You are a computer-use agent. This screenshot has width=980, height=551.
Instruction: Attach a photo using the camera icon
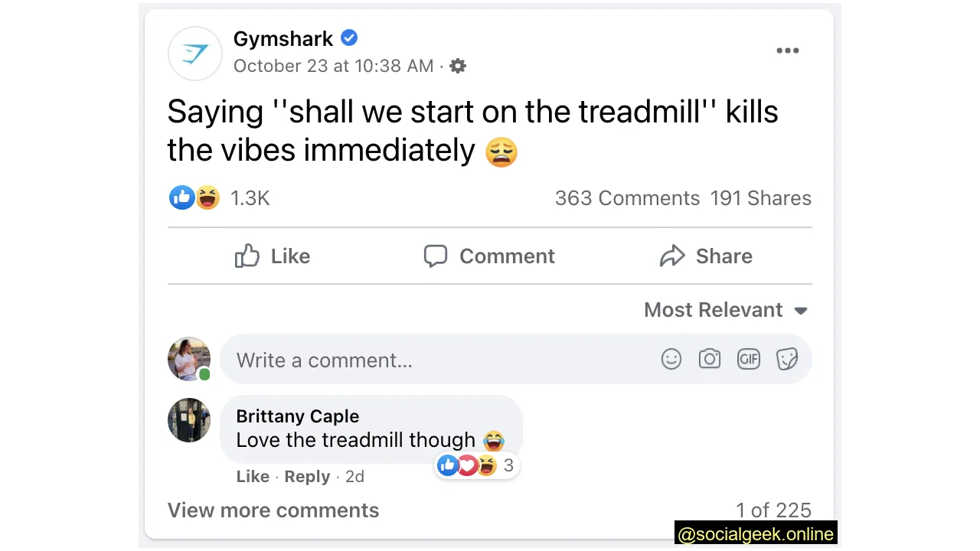tap(710, 359)
